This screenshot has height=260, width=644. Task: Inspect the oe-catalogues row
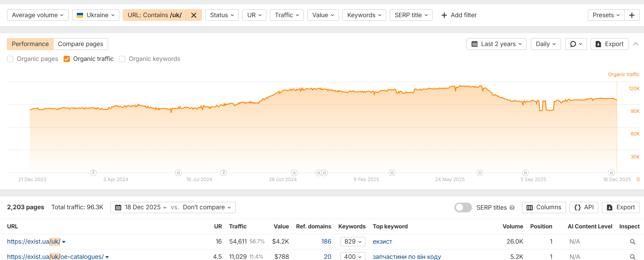pyautogui.click(x=632, y=256)
